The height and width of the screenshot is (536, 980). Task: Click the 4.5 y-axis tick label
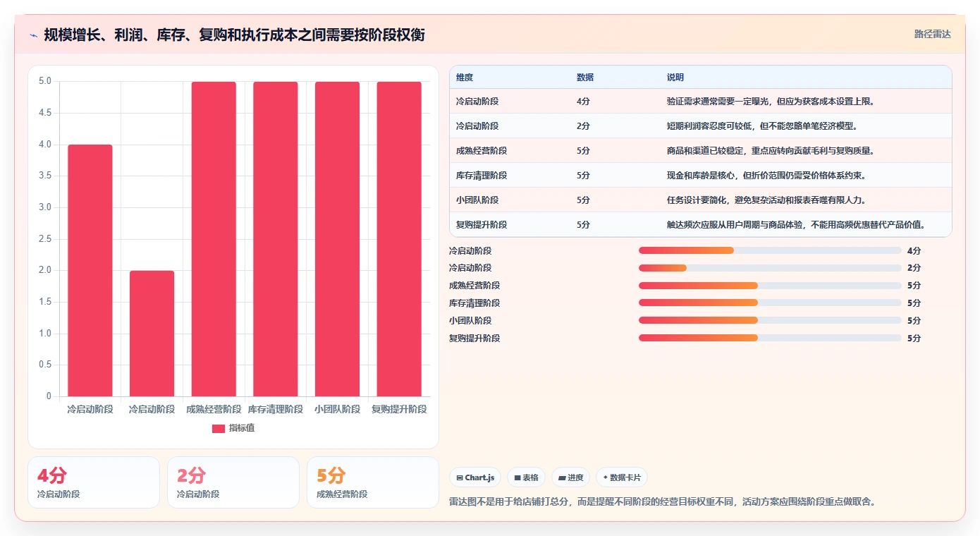[x=45, y=113]
